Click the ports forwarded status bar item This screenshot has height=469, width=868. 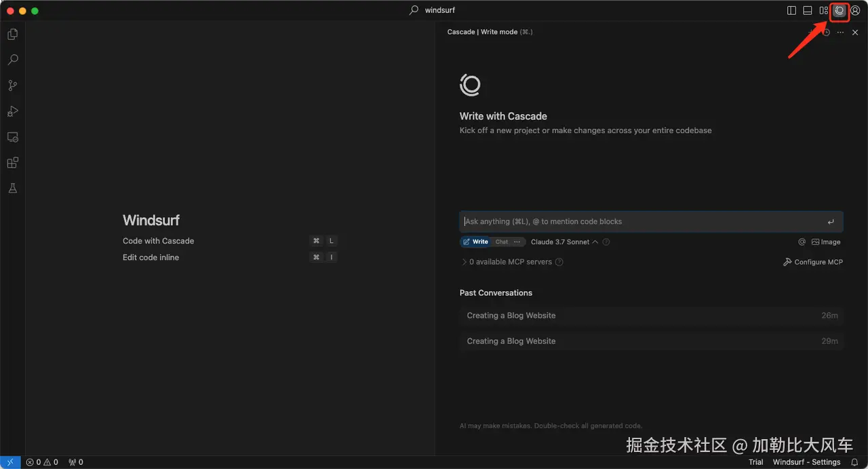(x=76, y=462)
